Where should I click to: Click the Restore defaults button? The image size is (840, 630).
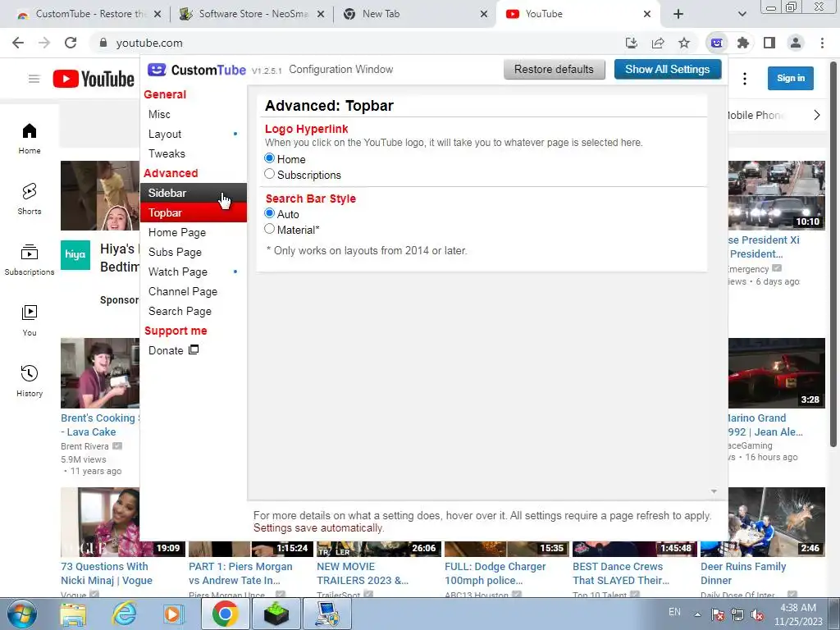point(554,69)
